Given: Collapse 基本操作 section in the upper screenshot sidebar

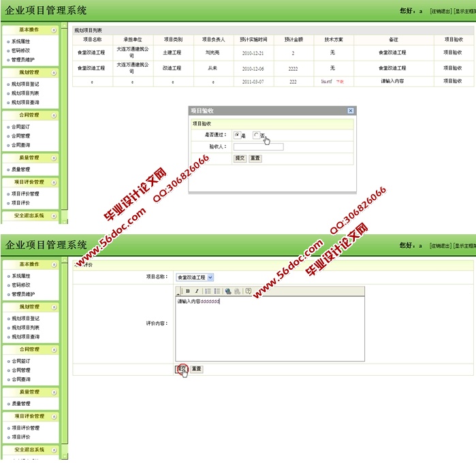Looking at the screenshot, I should [54, 30].
